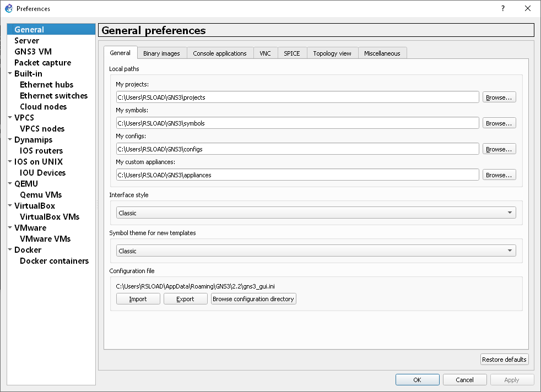Select Server in the preferences list
541x392 pixels.
pos(26,41)
